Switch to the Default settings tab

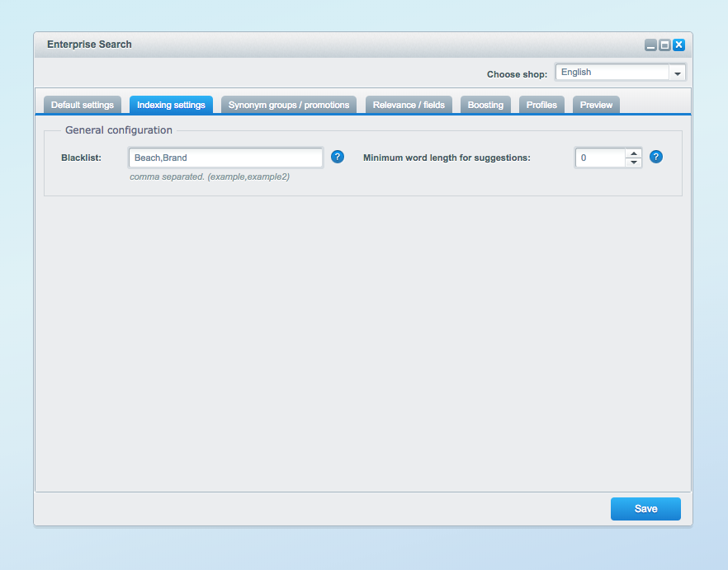tap(83, 105)
